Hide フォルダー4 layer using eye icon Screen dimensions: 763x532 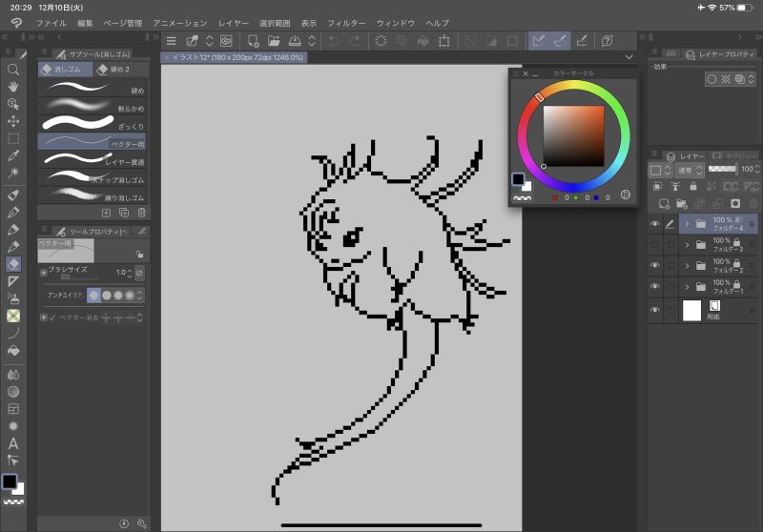coord(655,224)
